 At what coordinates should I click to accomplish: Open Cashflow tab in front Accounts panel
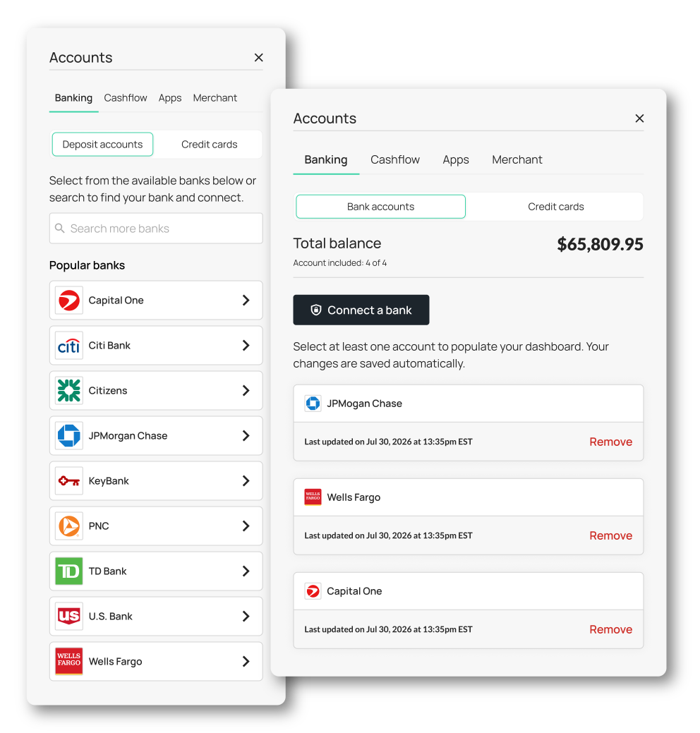[395, 160]
